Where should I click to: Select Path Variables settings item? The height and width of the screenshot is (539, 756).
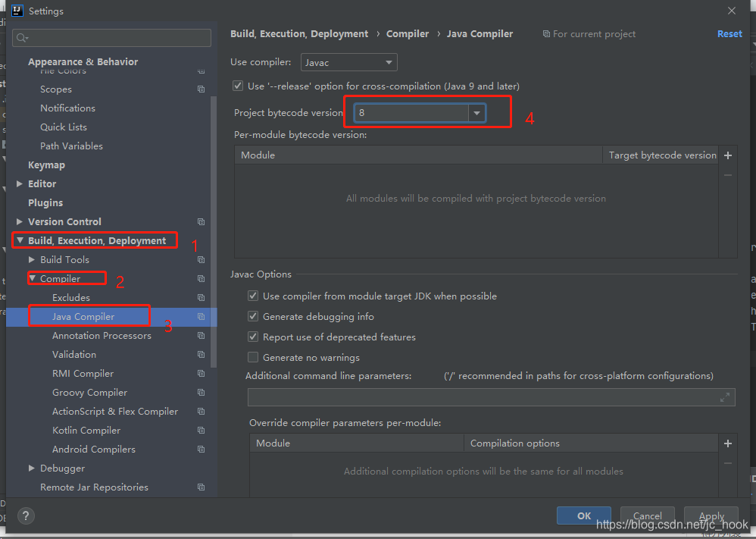71,146
